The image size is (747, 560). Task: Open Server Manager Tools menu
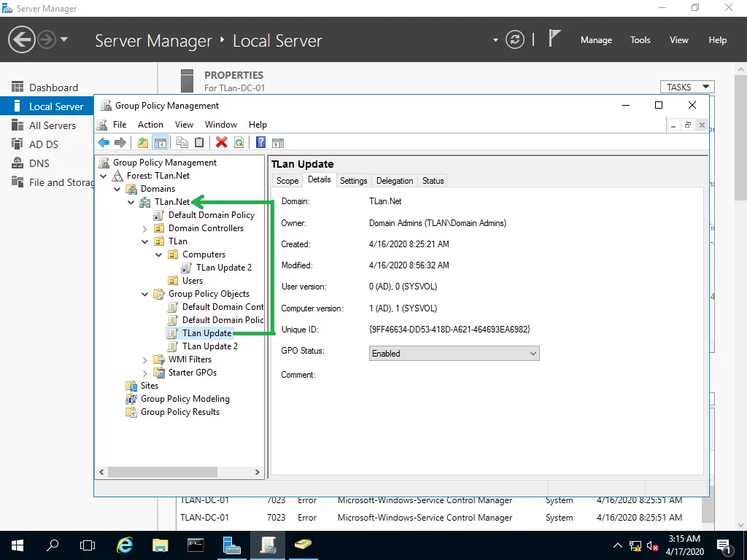point(640,40)
